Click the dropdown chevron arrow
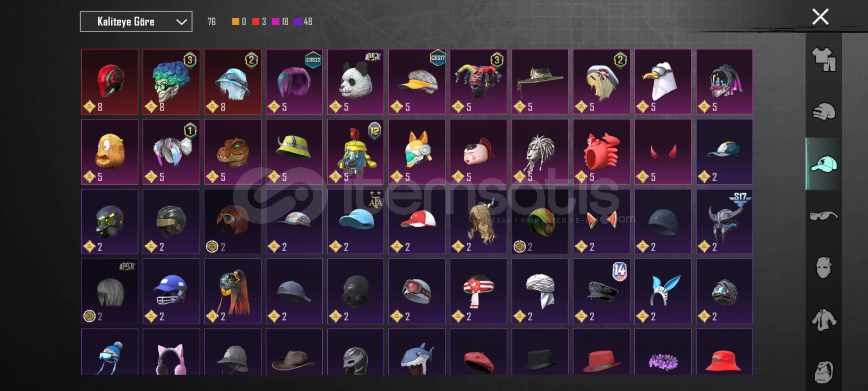The image size is (868, 391). pos(181,22)
